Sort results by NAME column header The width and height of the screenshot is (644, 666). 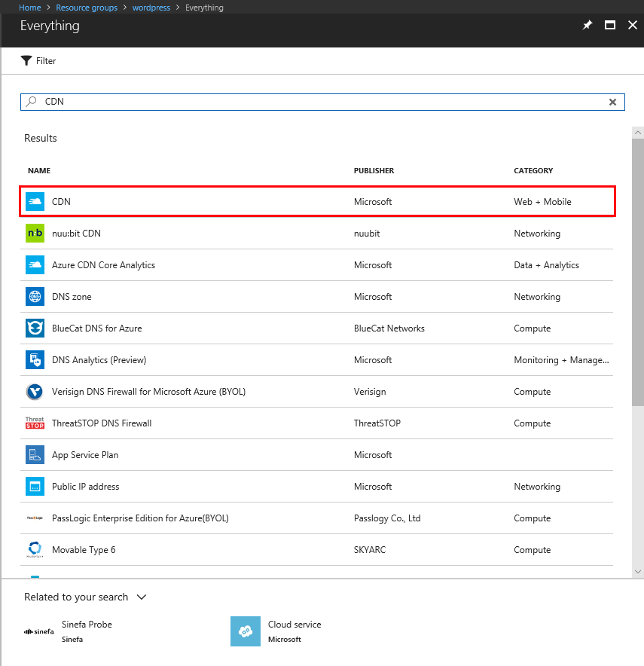[x=39, y=170]
